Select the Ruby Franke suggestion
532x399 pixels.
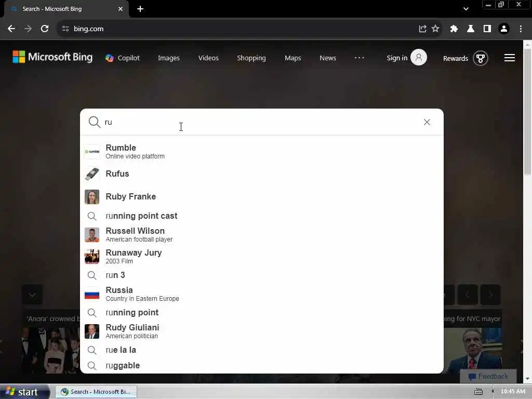click(262, 197)
